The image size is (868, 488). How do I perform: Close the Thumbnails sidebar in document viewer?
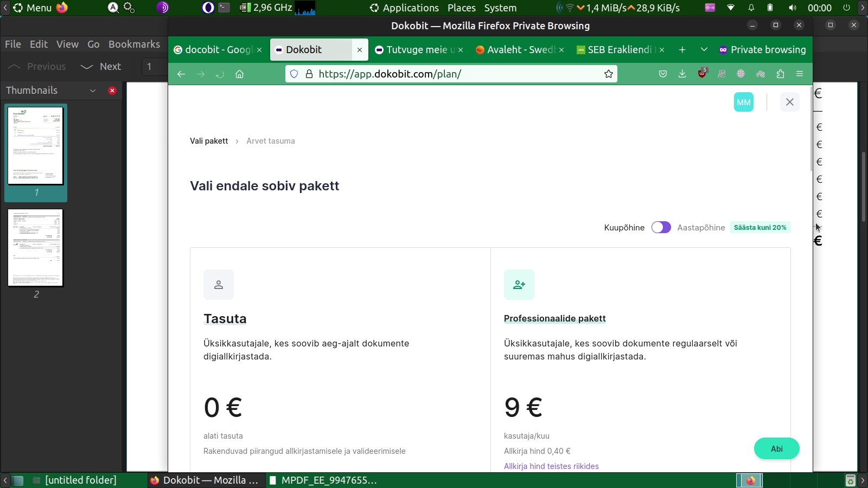point(112,91)
